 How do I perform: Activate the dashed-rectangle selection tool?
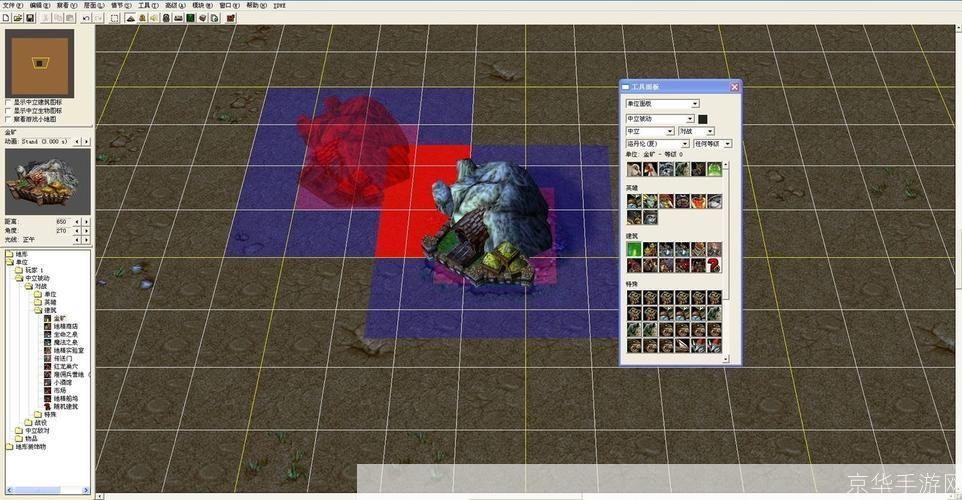115,18
